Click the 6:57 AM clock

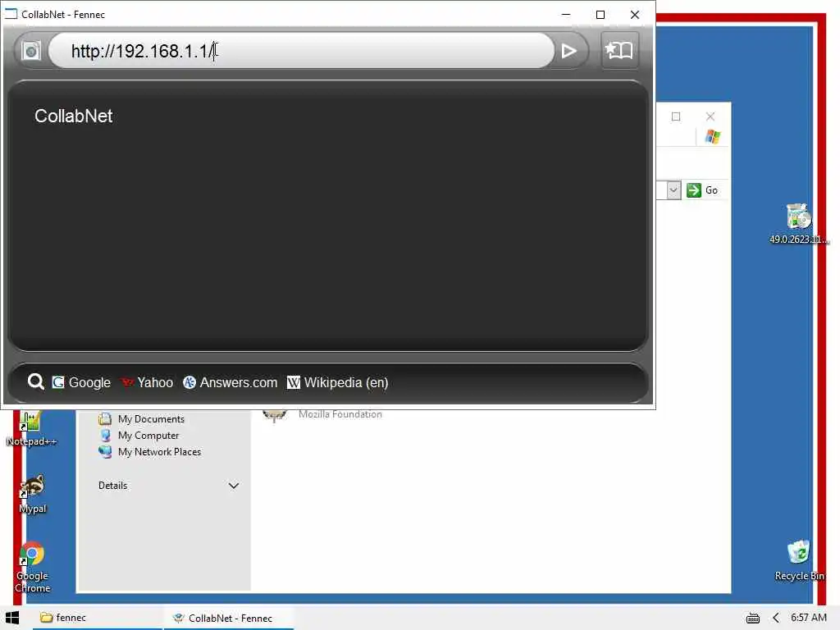[x=808, y=618]
